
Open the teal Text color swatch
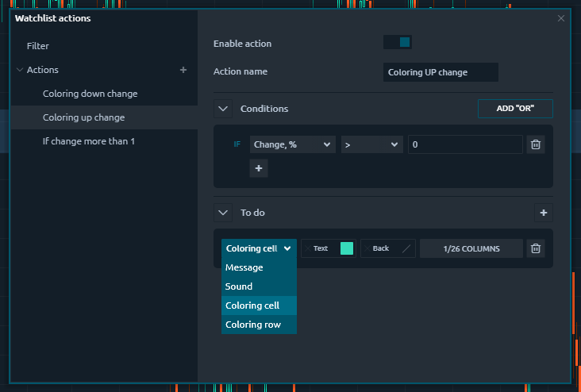pyautogui.click(x=346, y=248)
